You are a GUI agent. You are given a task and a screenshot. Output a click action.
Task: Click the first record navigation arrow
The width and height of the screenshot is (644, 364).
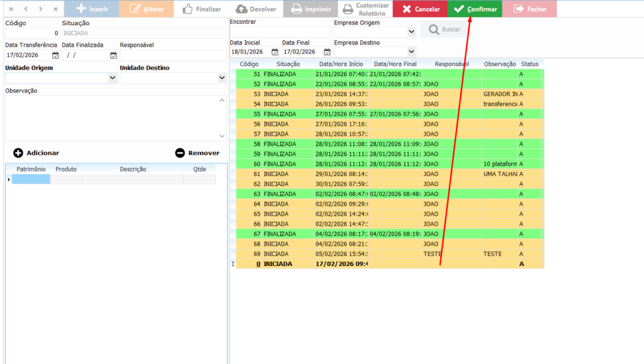click(x=11, y=9)
